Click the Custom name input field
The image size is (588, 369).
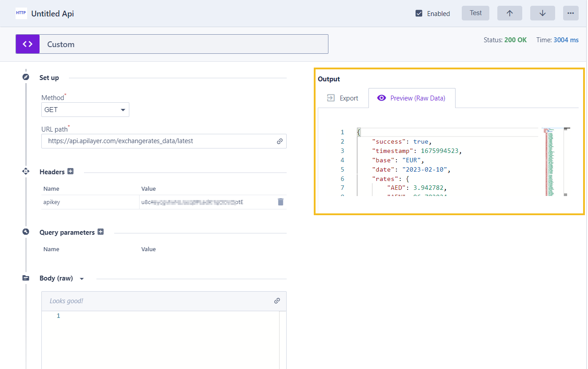click(x=184, y=44)
